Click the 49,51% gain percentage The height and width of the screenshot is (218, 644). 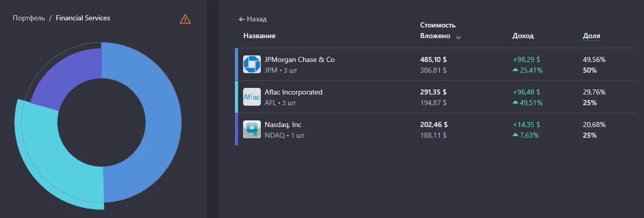pyautogui.click(x=531, y=103)
